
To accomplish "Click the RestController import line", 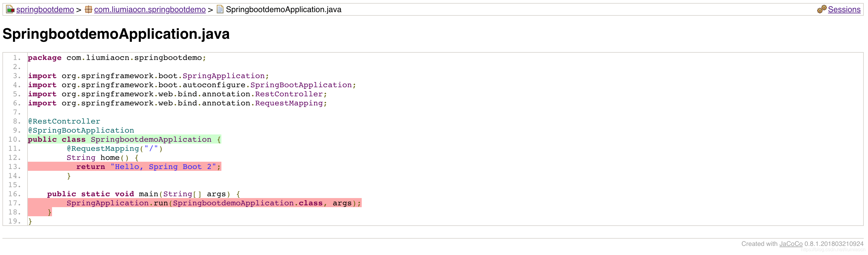I will tap(177, 94).
